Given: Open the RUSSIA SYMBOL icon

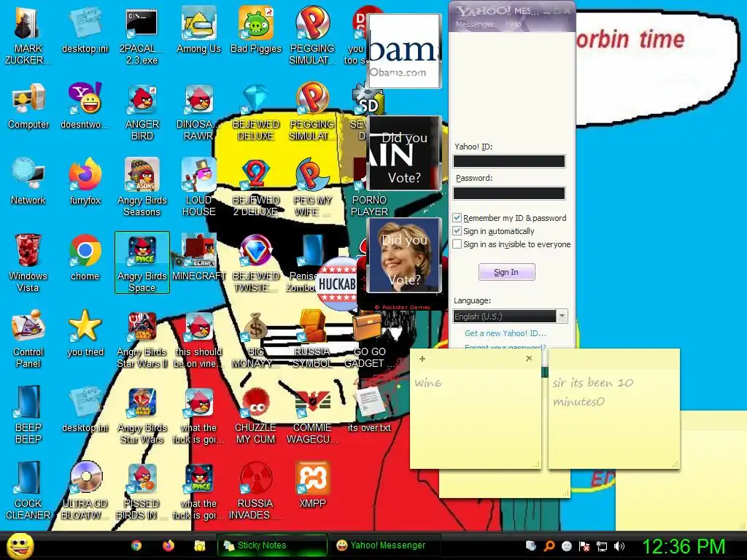Looking at the screenshot, I should point(312,339).
